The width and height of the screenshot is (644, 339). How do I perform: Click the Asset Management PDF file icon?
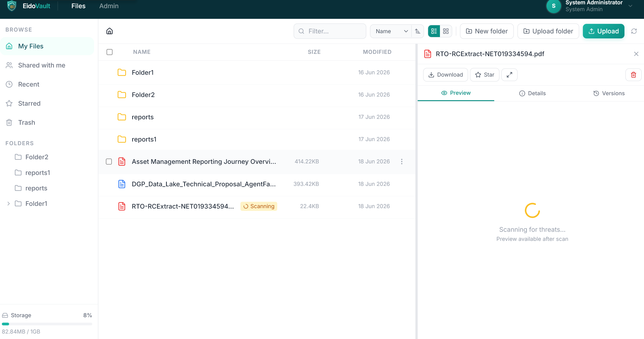(x=122, y=162)
